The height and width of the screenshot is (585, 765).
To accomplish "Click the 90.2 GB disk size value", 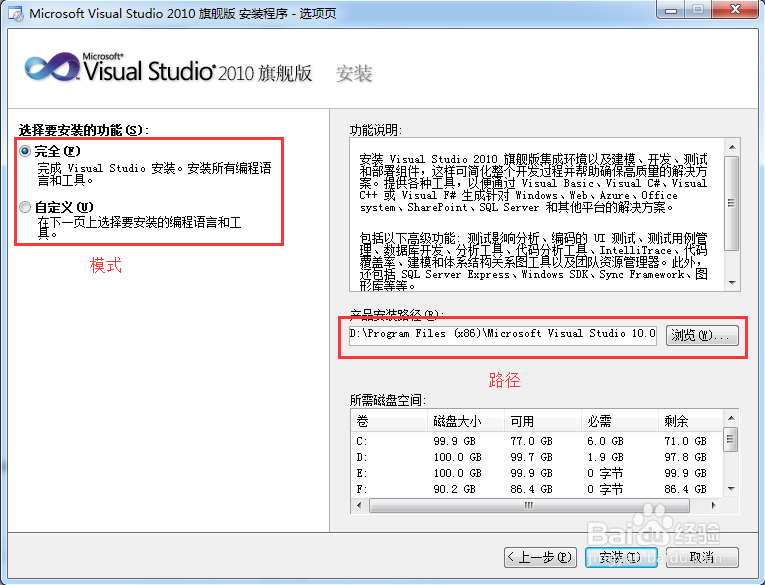I will (454, 489).
